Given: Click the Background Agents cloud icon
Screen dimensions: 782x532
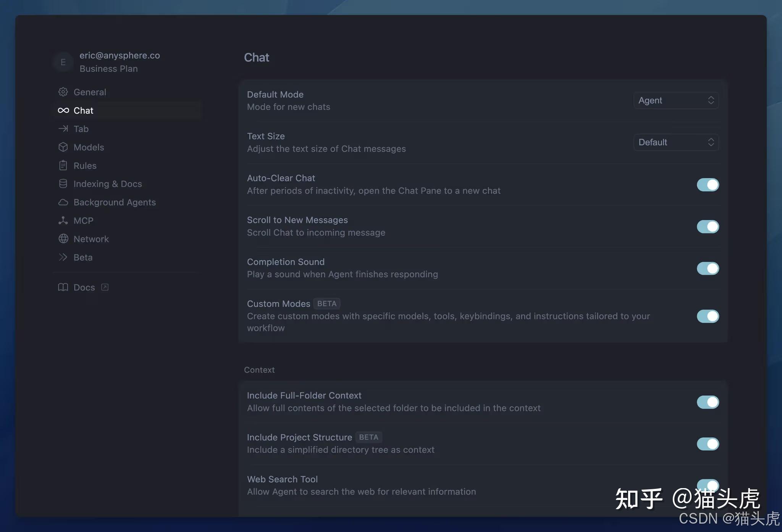Looking at the screenshot, I should [x=63, y=202].
